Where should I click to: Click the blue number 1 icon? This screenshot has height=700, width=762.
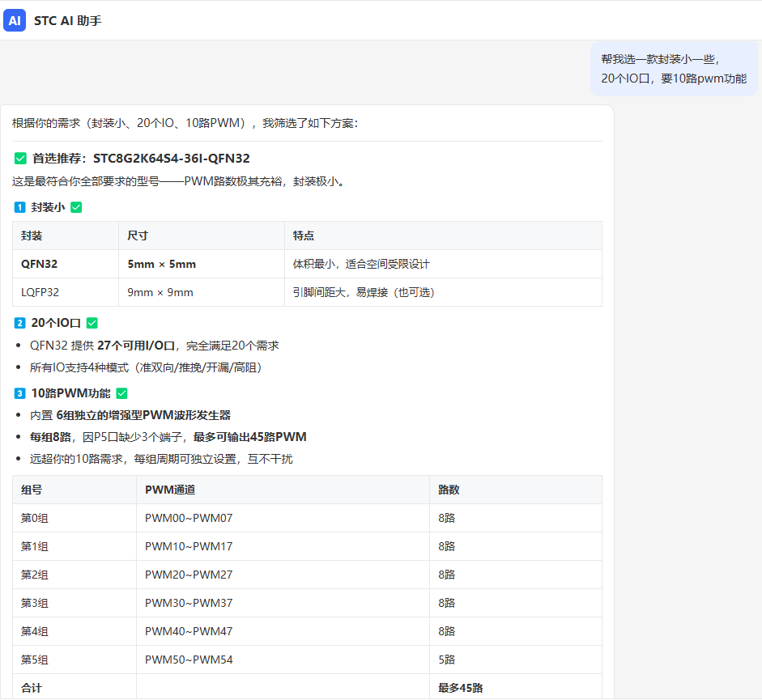click(x=19, y=207)
